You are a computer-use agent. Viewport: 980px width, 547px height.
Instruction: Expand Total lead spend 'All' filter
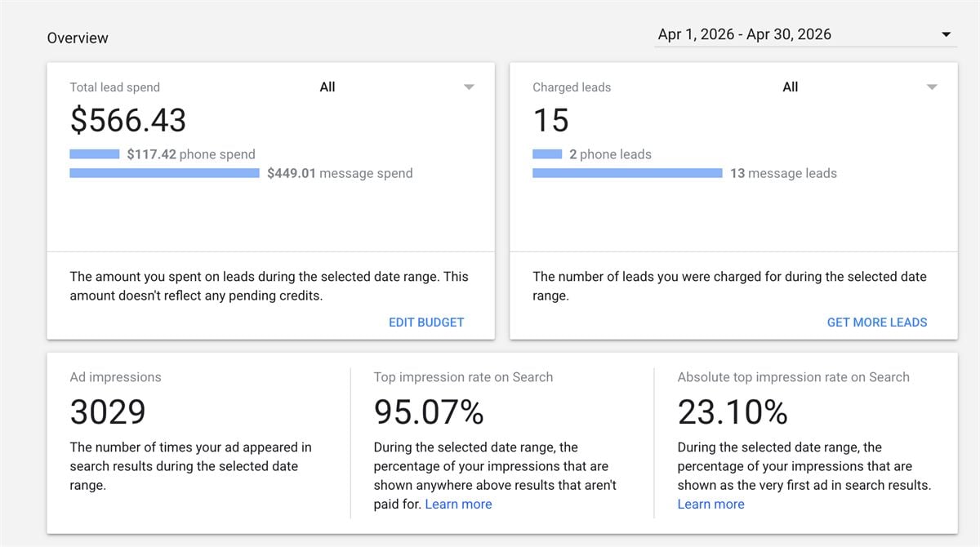coord(397,87)
